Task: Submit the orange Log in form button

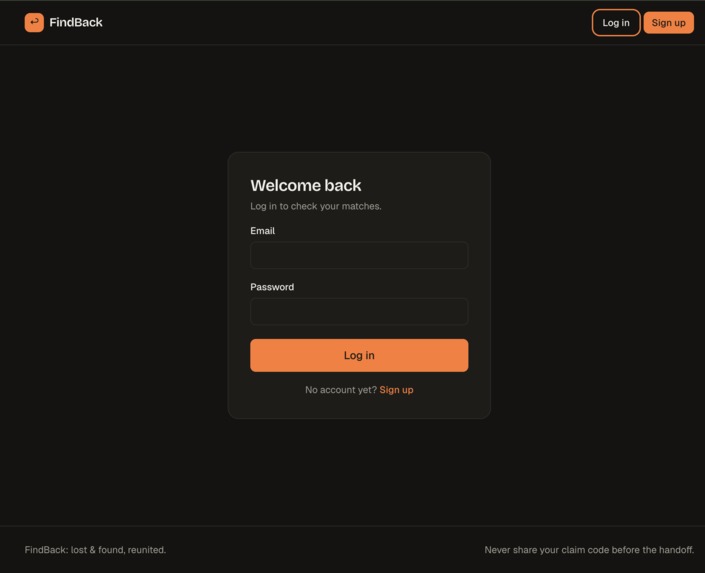Action: click(x=359, y=355)
